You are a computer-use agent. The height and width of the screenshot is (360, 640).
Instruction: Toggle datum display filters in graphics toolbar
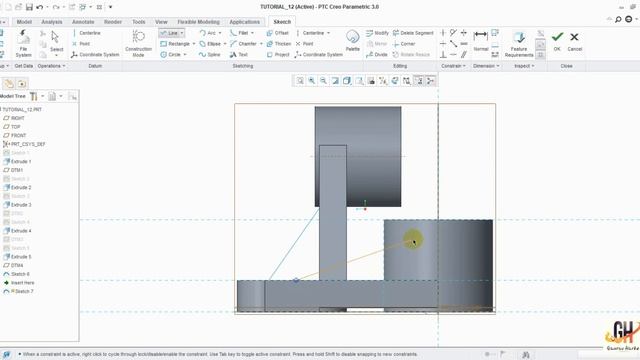click(x=383, y=81)
